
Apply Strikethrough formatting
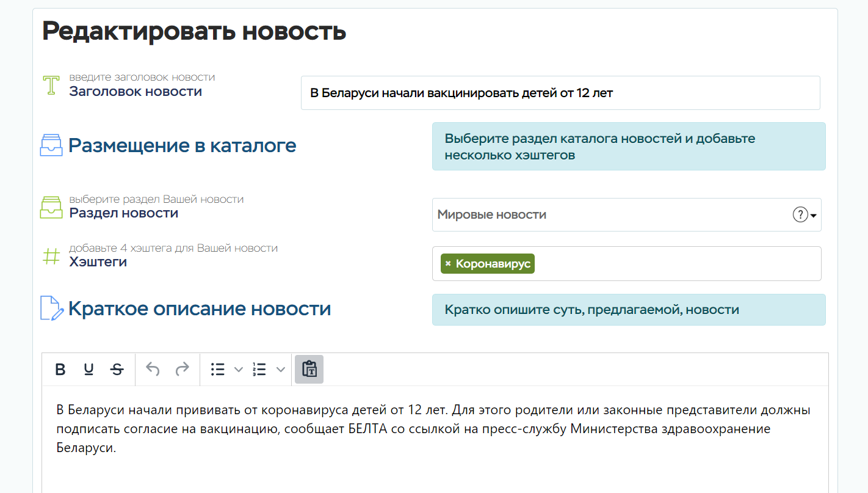(117, 370)
